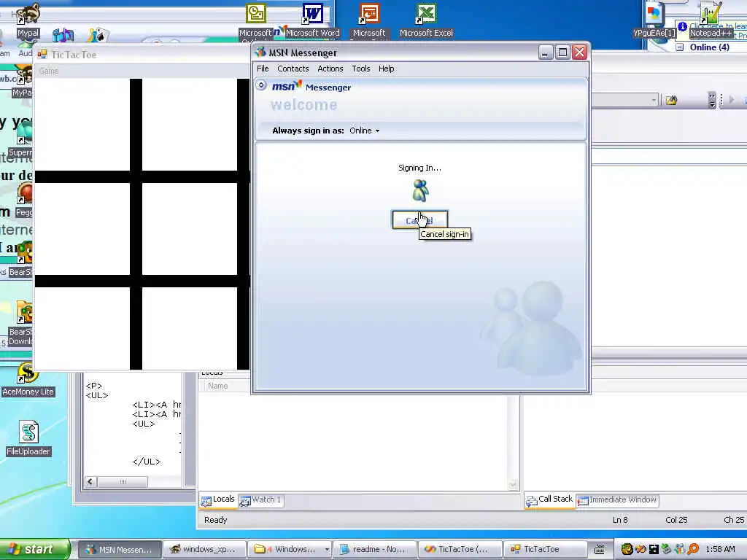Viewport: 747px width, 560px height.
Task: Click the clock showing 1:58 AM
Action: 720,549
